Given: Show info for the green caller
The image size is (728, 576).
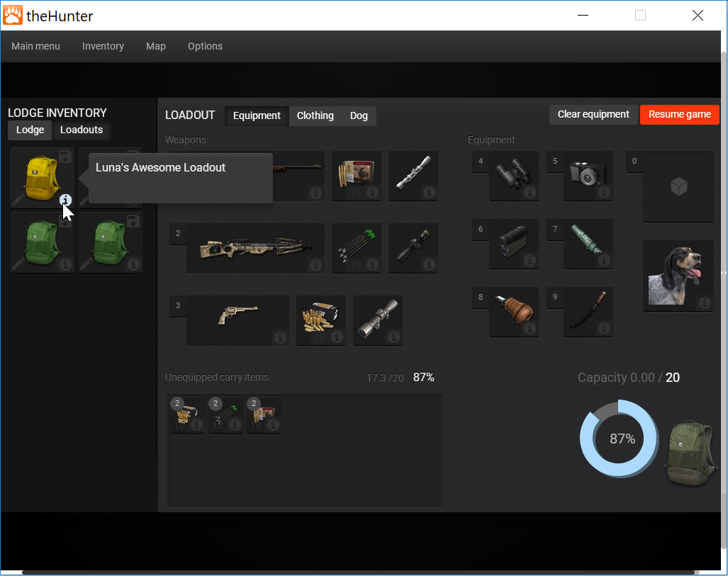Looking at the screenshot, I should click(x=604, y=261).
